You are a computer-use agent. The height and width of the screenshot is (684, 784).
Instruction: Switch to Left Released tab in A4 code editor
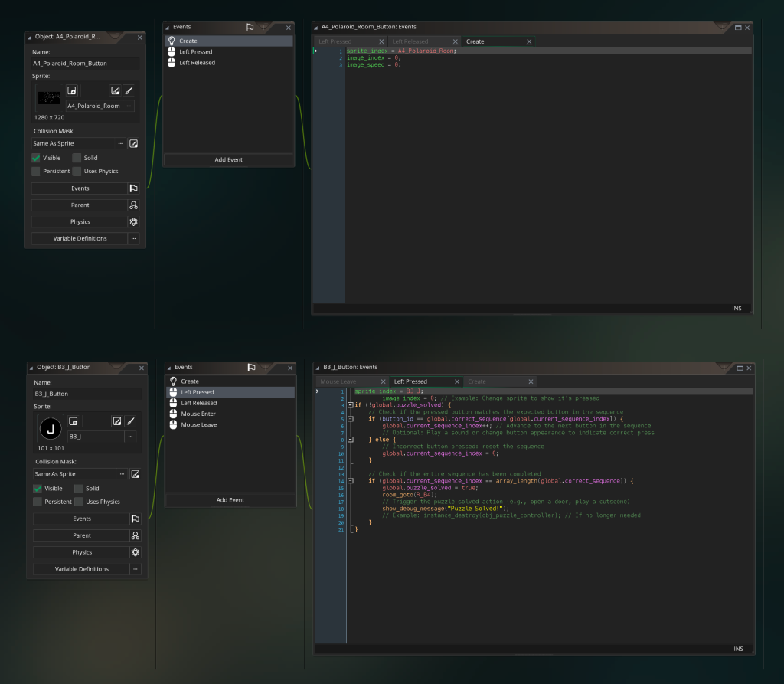click(x=410, y=41)
